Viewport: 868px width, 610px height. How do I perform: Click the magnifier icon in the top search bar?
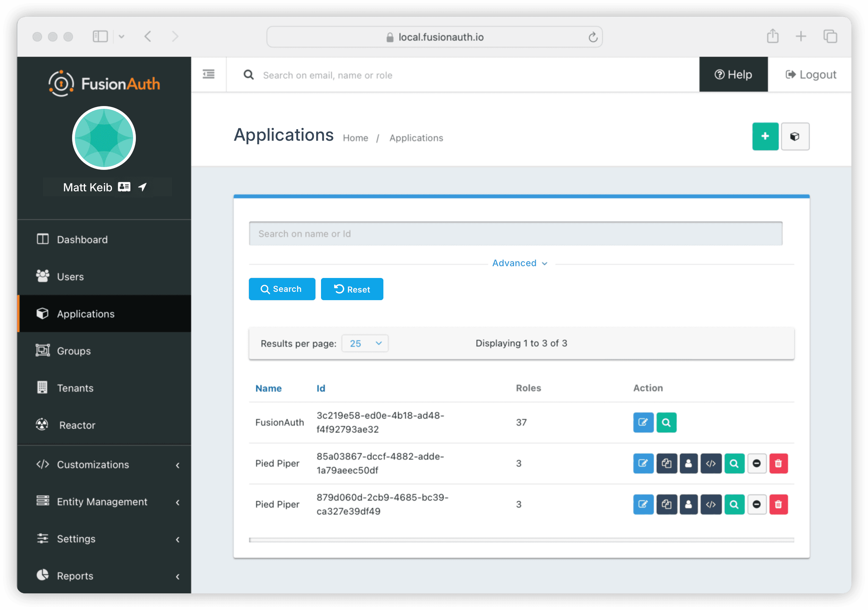click(x=249, y=75)
